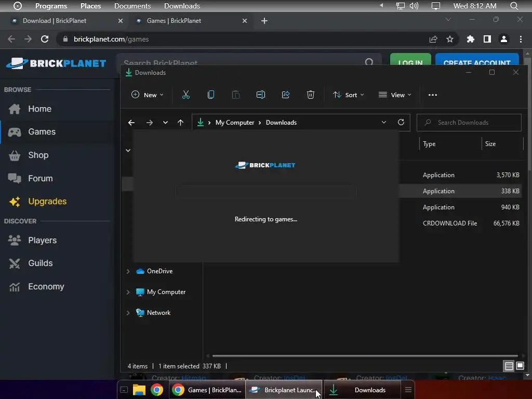This screenshot has width=532, height=399.
Task: Expand the My Computer tree node
Action: 128,292
